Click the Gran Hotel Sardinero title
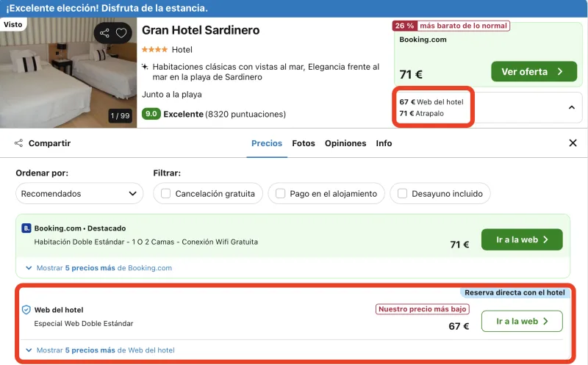Viewport: 588px width, 365px height. 201,30
